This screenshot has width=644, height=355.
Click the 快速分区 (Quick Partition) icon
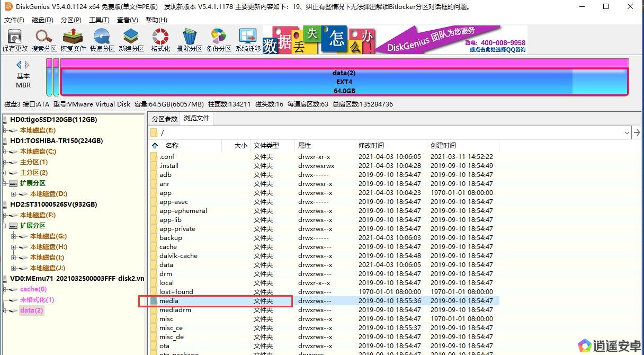coord(102,40)
